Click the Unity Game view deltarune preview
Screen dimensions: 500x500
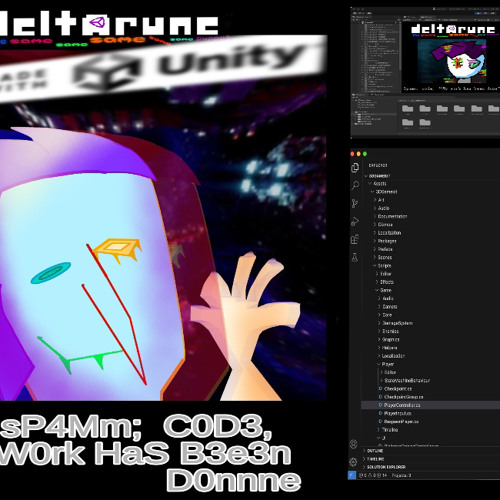(x=451, y=57)
